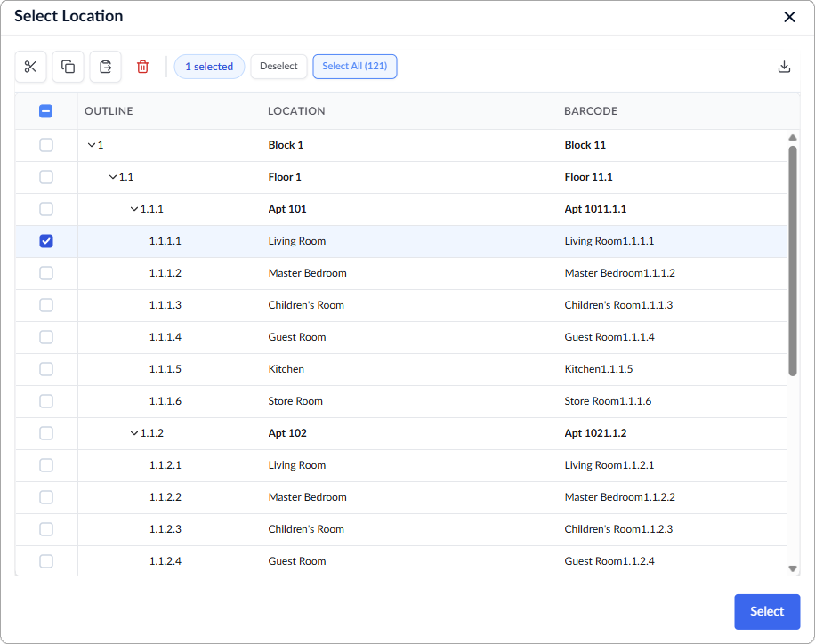Screen dimensions: 815x644
Task: Click the paste clipboard icon
Action: 106,67
